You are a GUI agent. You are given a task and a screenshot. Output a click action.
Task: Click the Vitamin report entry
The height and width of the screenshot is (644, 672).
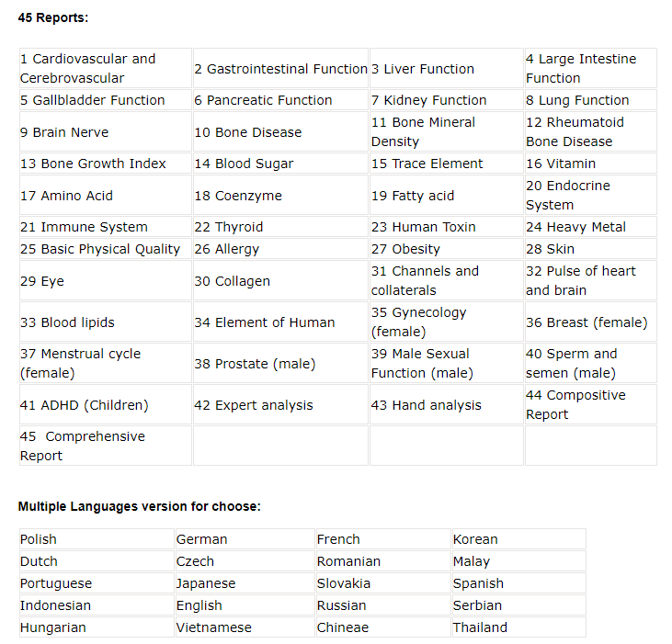point(590,164)
